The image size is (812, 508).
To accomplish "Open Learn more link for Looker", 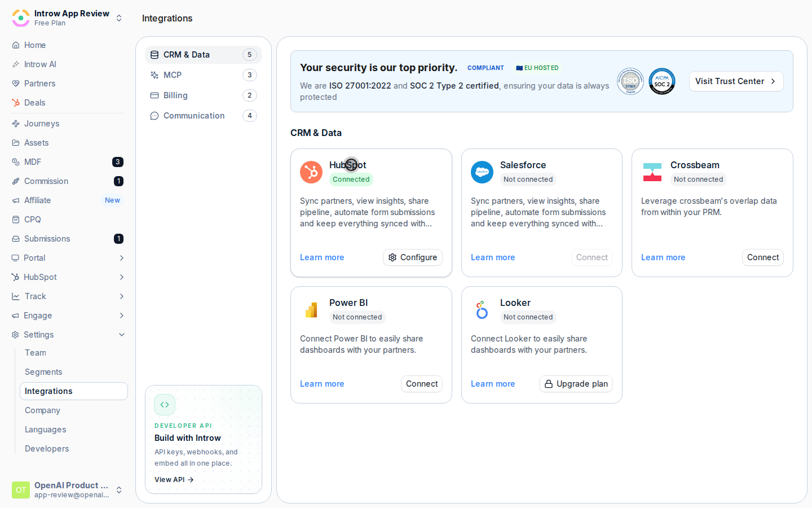I will click(493, 384).
